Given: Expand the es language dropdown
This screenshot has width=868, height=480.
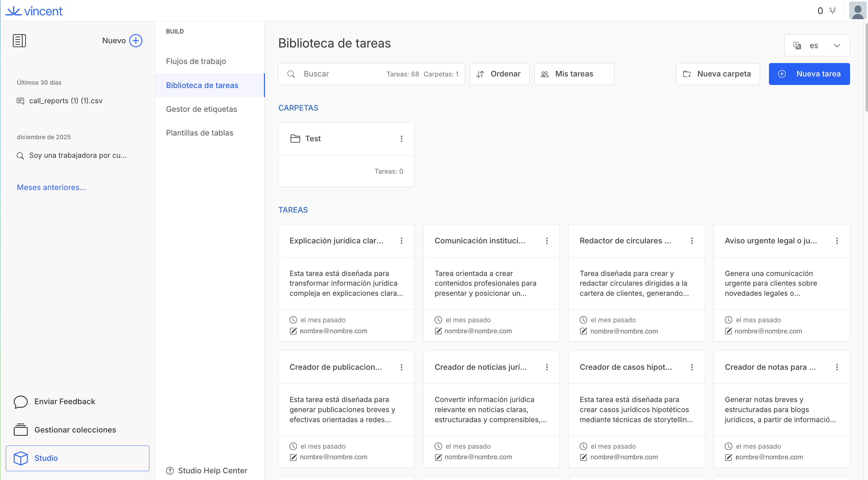Looking at the screenshot, I should (816, 45).
